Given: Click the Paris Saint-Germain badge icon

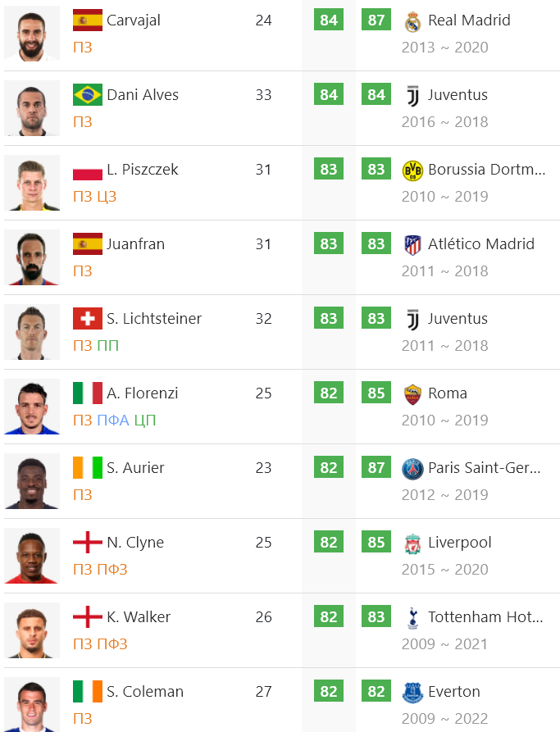Looking at the screenshot, I should [412, 469].
